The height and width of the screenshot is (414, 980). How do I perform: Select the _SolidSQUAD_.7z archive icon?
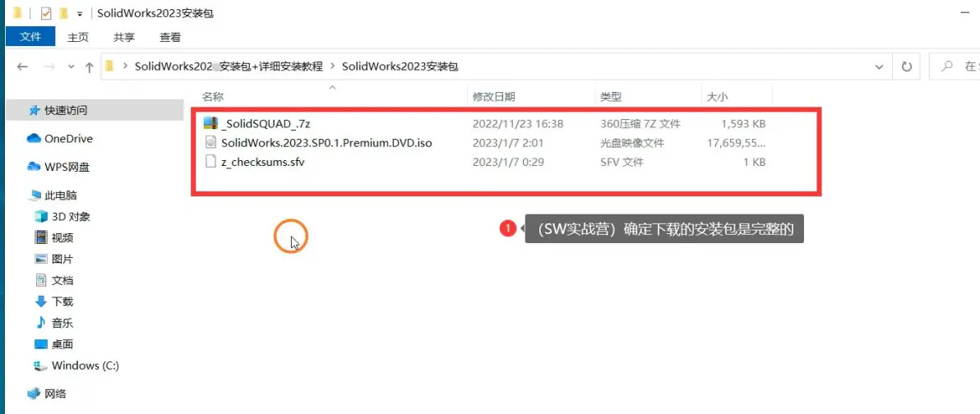210,124
